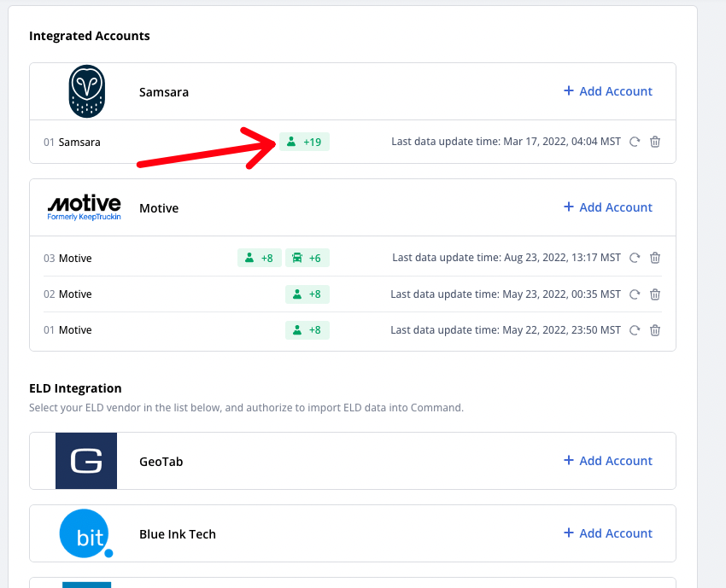Click the Motive vendor header name

159,208
